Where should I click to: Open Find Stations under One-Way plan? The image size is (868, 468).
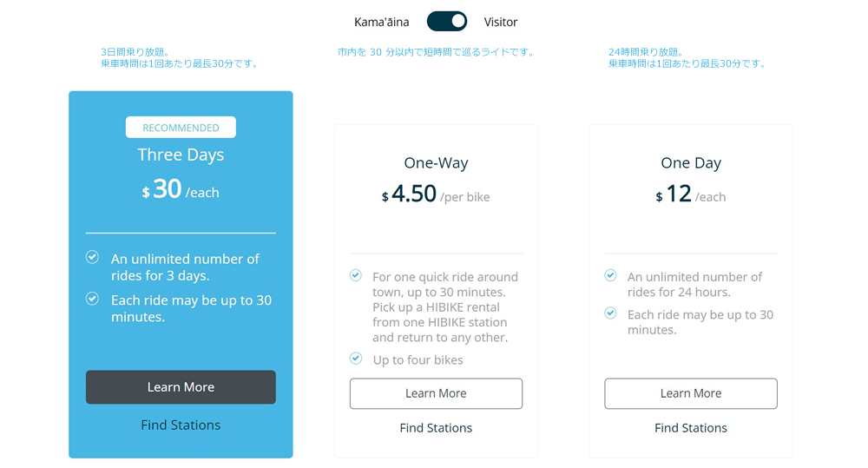coord(436,427)
